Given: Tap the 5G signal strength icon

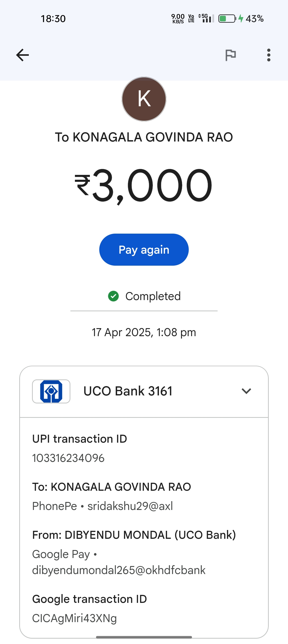Looking at the screenshot, I should tap(206, 18).
